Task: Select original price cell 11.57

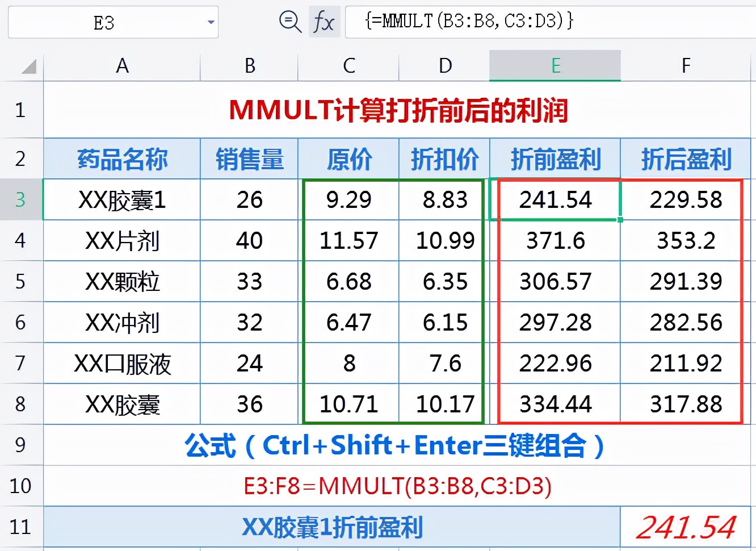Action: (x=348, y=240)
